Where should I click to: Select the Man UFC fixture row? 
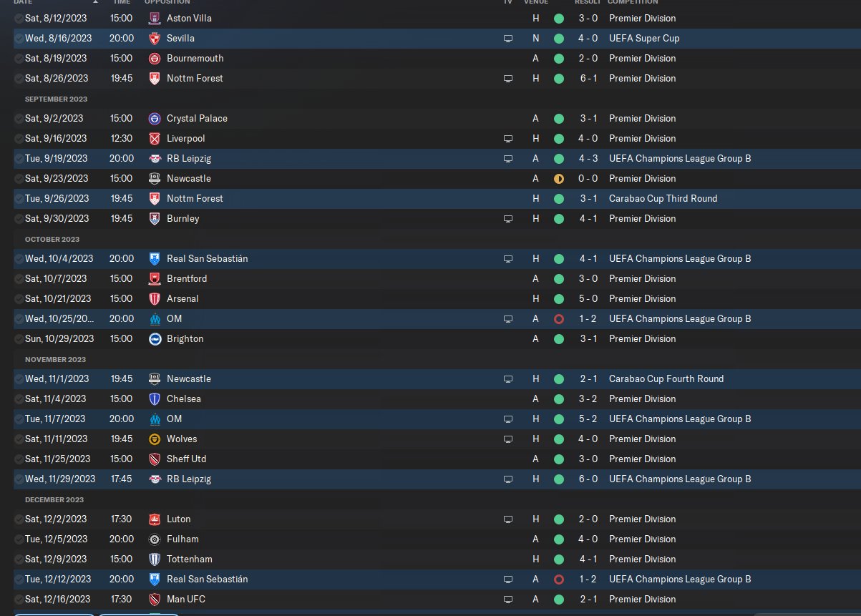click(430, 599)
